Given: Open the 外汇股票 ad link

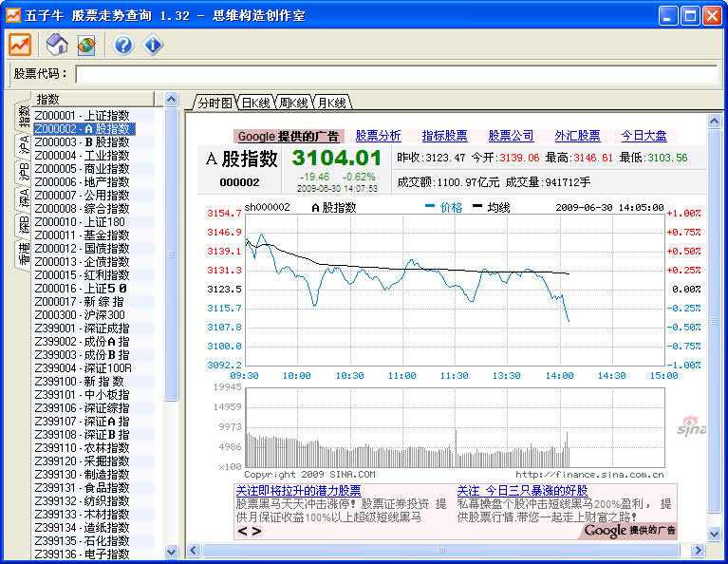Looking at the screenshot, I should pos(577,136).
